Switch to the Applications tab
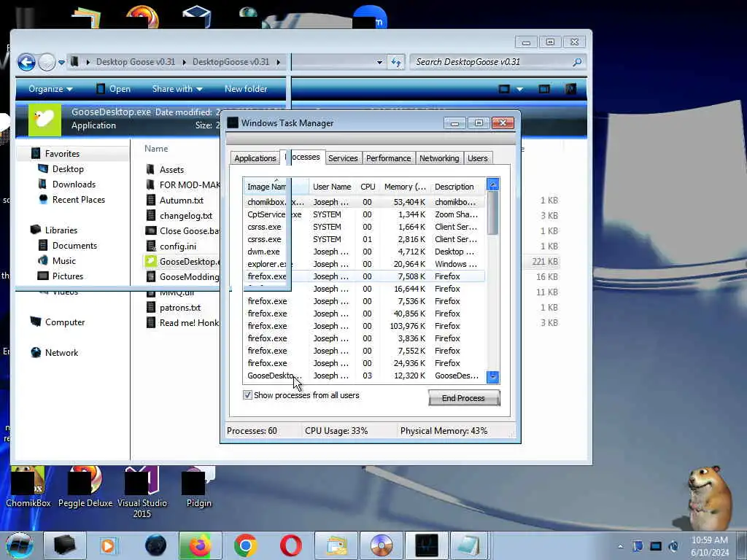The width and height of the screenshot is (747, 560). (x=255, y=158)
